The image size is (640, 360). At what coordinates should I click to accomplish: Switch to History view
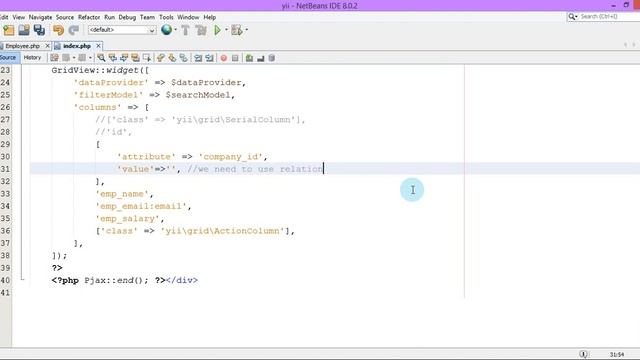click(32, 58)
